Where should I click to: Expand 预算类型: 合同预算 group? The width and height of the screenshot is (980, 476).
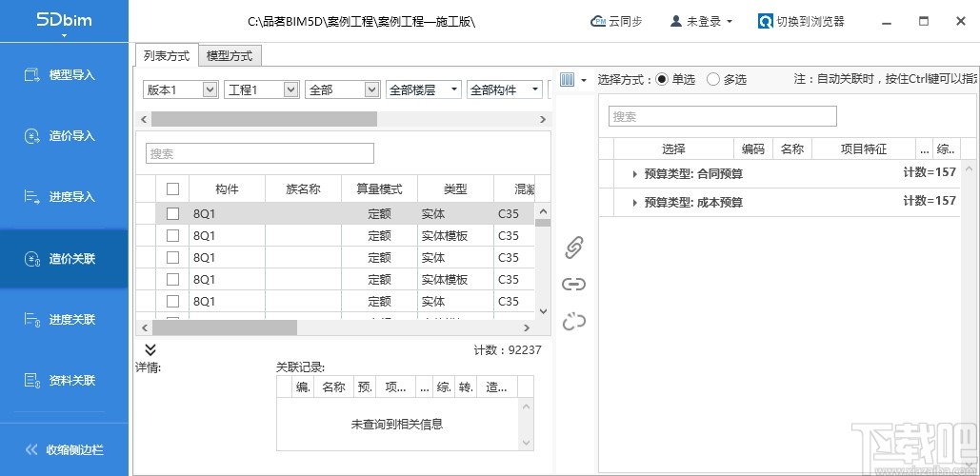(635, 174)
